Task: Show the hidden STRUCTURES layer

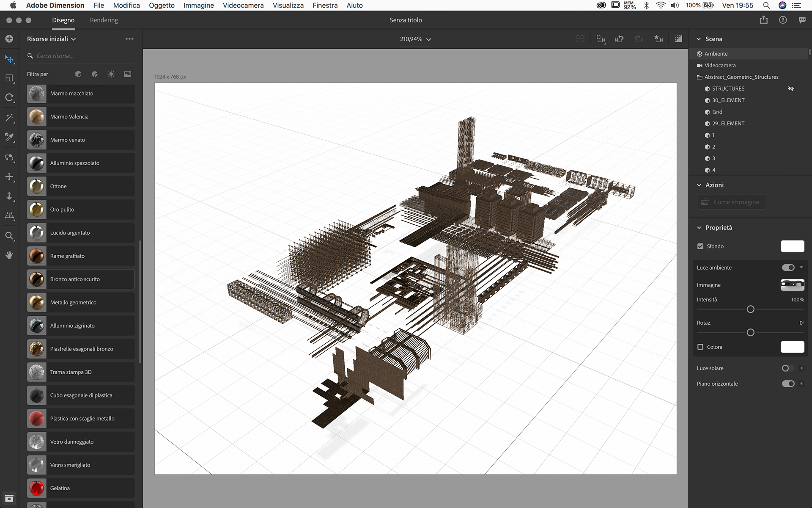Action: (x=791, y=89)
